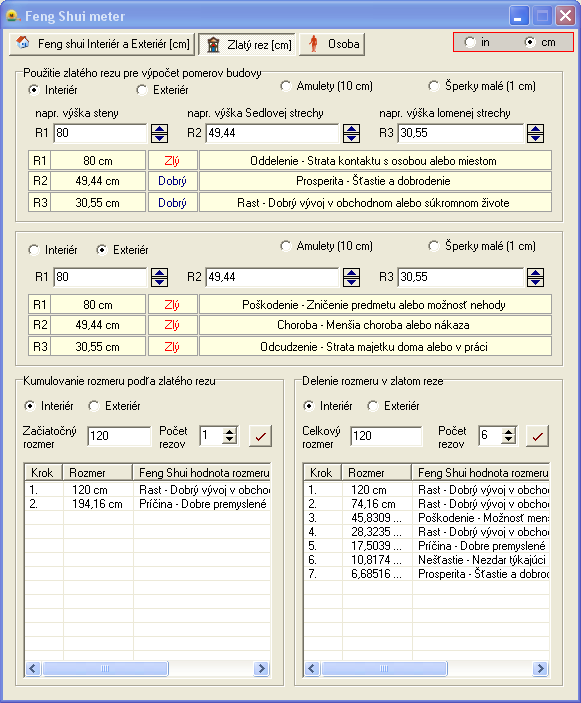The image size is (581, 703).
Task: Click the horizontal scrollbar thumb in Delenie table
Action: pyautogui.click(x=384, y=668)
